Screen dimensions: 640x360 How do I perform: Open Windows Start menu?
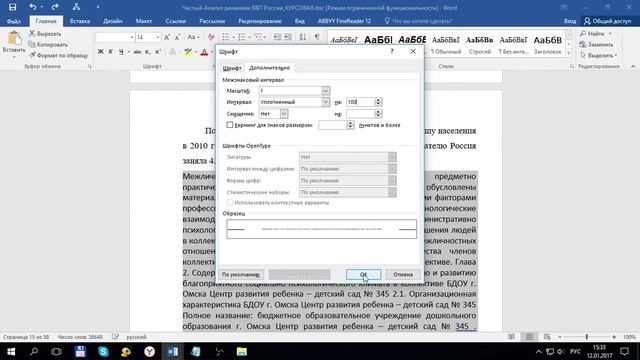coord(11,351)
